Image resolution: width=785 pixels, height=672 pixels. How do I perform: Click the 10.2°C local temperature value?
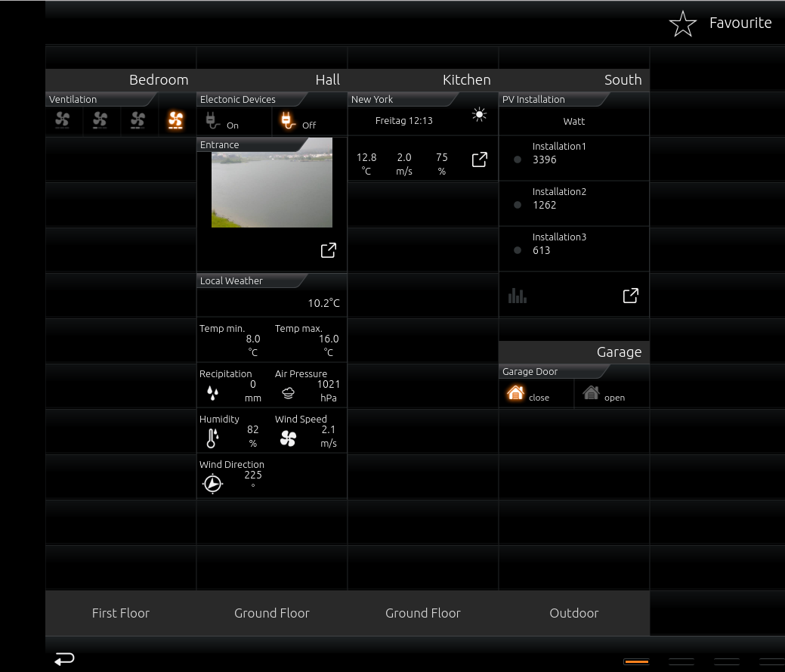[324, 303]
